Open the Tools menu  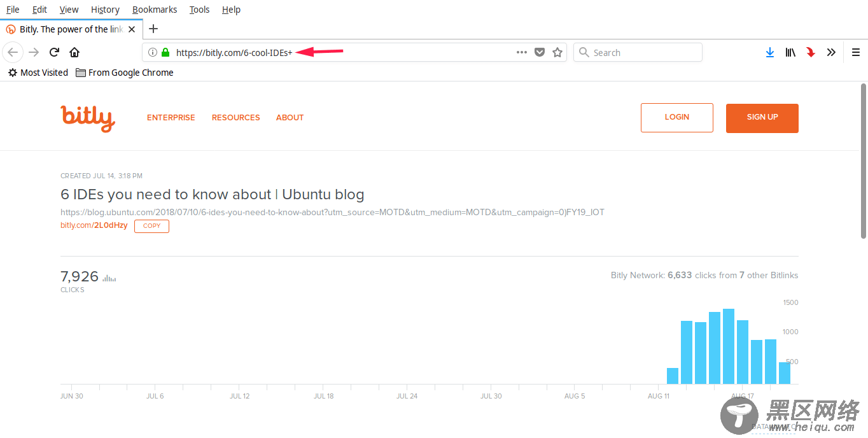click(x=199, y=10)
